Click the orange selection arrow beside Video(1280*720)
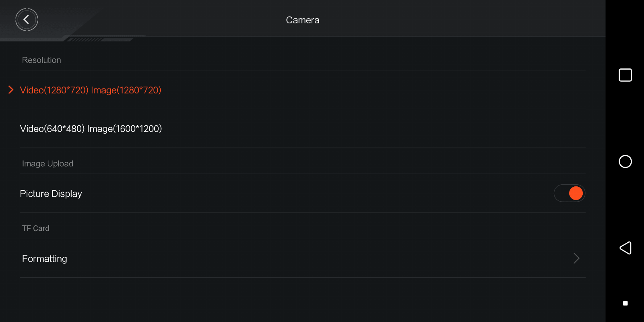644x322 pixels. pyautogui.click(x=11, y=90)
